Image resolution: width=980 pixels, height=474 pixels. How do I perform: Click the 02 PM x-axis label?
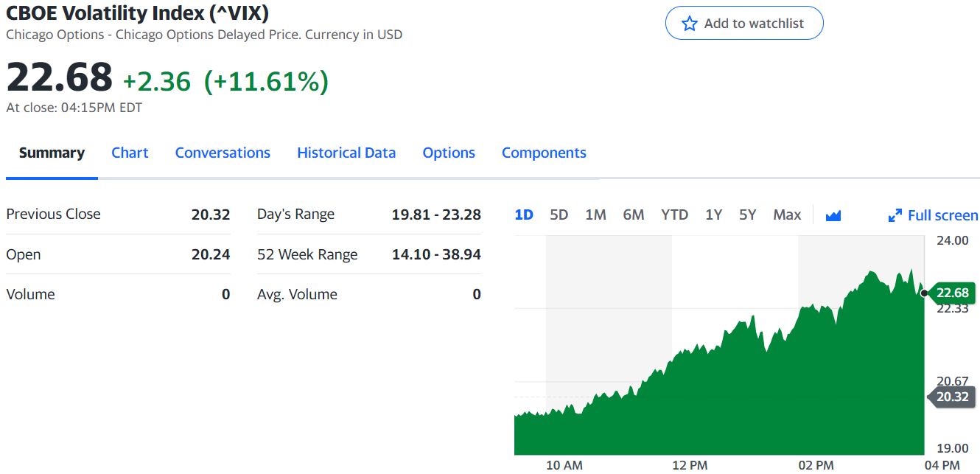816,464
